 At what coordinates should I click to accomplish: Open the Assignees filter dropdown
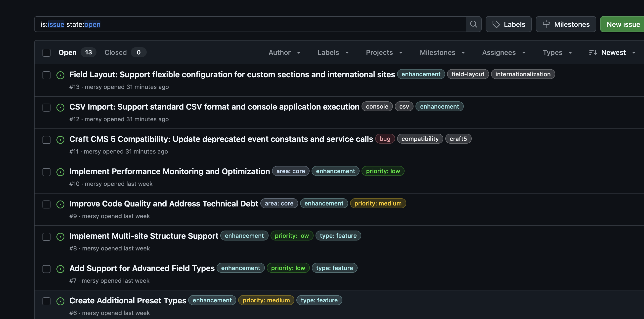504,52
